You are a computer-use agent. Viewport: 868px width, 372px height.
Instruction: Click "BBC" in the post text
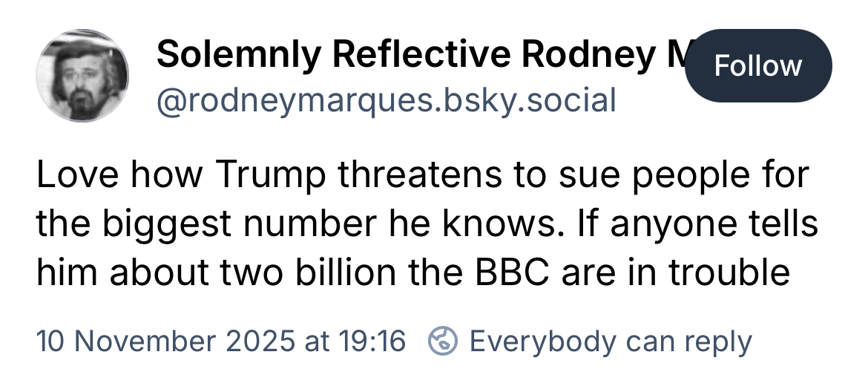[x=504, y=273]
